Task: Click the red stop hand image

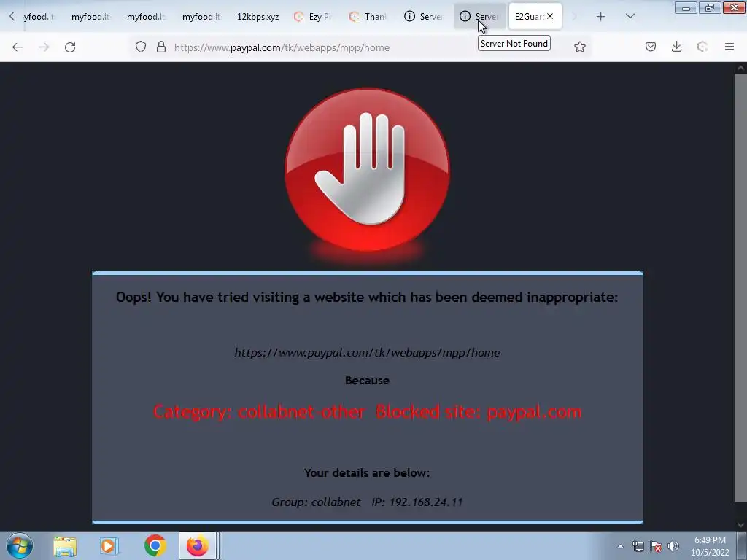Action: (x=368, y=170)
